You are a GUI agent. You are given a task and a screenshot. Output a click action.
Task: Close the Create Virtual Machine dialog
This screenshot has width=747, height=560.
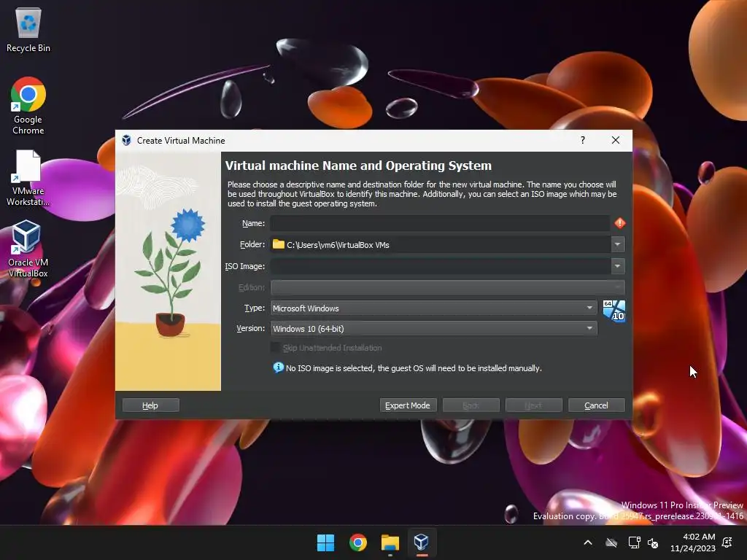616,140
